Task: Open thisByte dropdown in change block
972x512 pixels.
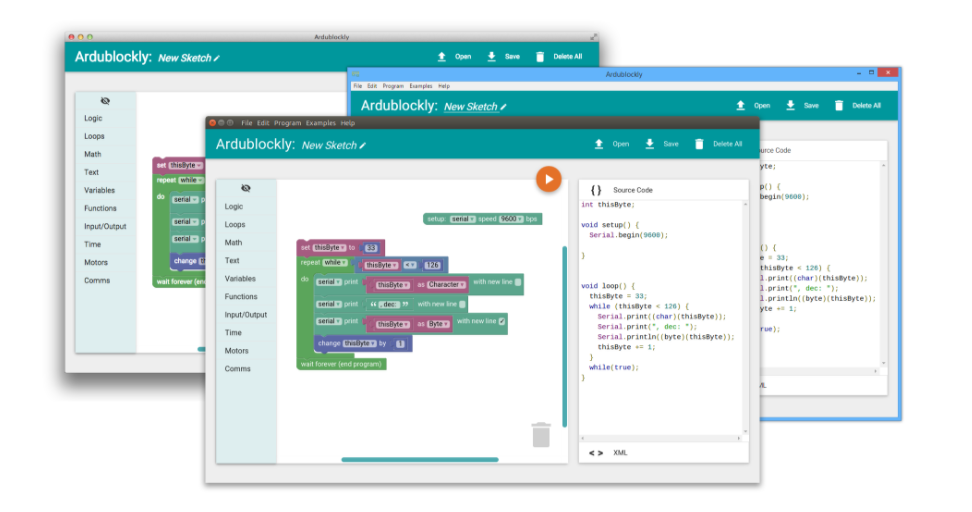Action: tap(360, 343)
